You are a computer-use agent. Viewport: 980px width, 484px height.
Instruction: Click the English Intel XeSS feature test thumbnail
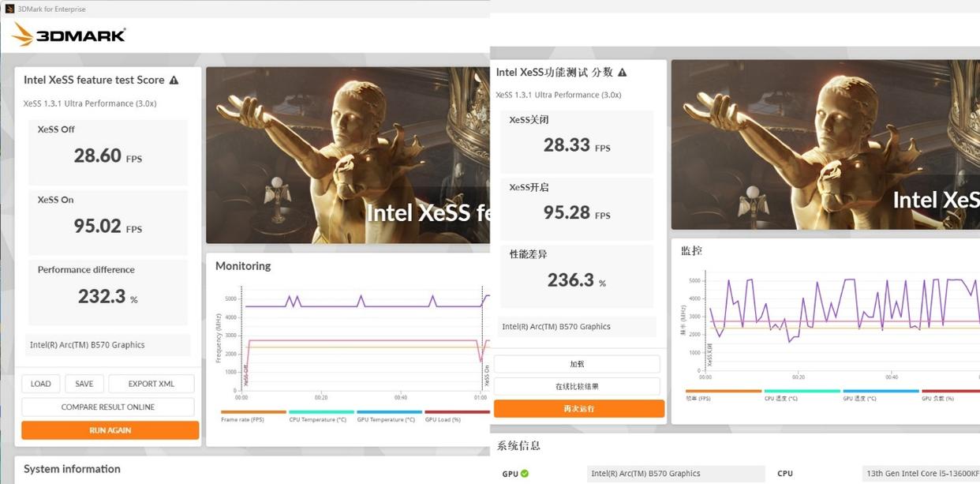pos(348,156)
